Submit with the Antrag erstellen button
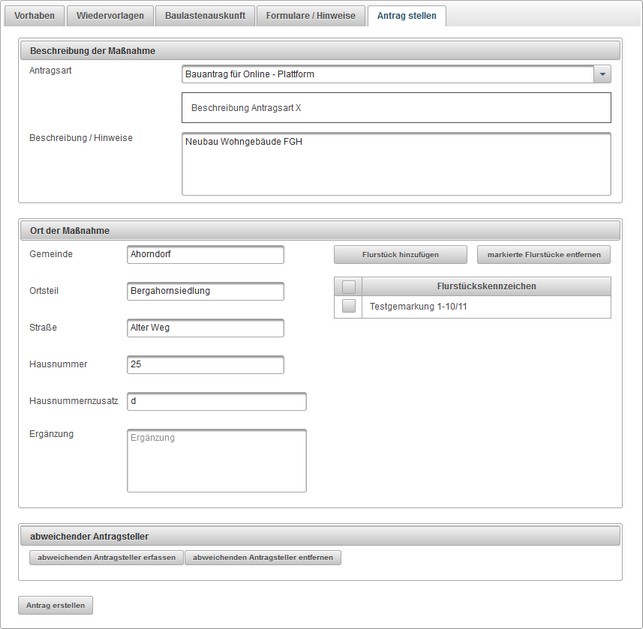 click(55, 605)
